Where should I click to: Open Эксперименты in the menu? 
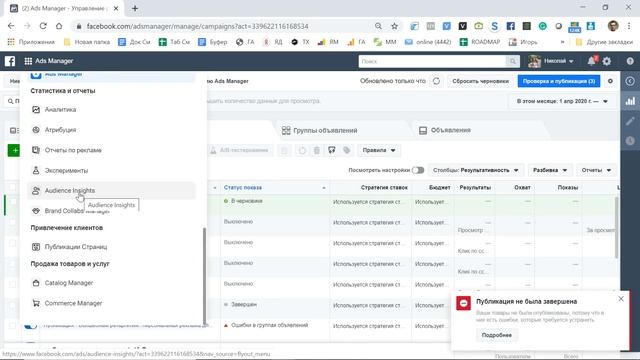[x=111, y=170]
